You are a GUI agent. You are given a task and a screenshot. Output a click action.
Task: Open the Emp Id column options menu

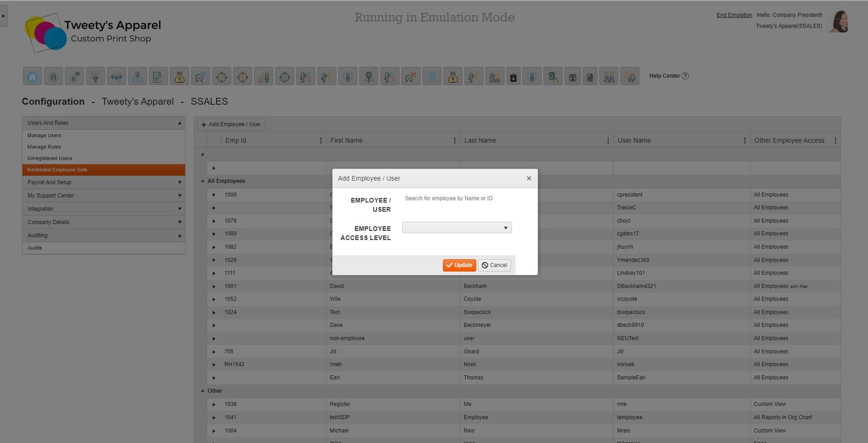coord(320,141)
